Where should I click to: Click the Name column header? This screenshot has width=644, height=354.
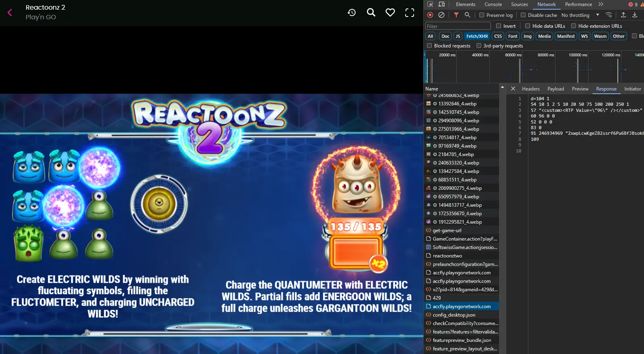pyautogui.click(x=462, y=89)
